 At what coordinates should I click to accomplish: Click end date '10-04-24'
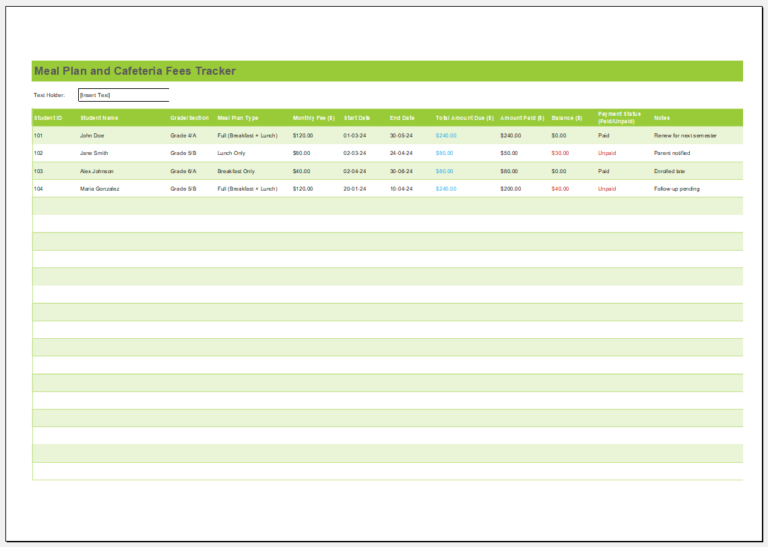point(401,189)
